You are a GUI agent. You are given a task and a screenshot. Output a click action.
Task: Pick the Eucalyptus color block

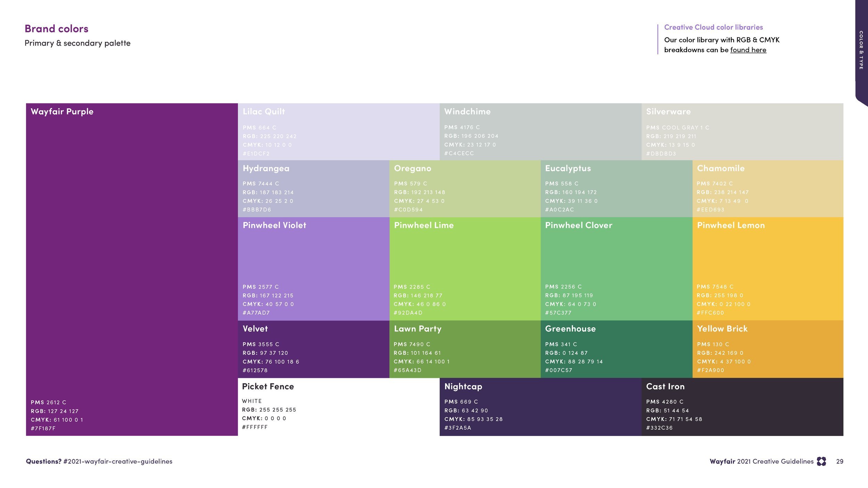coord(616,188)
